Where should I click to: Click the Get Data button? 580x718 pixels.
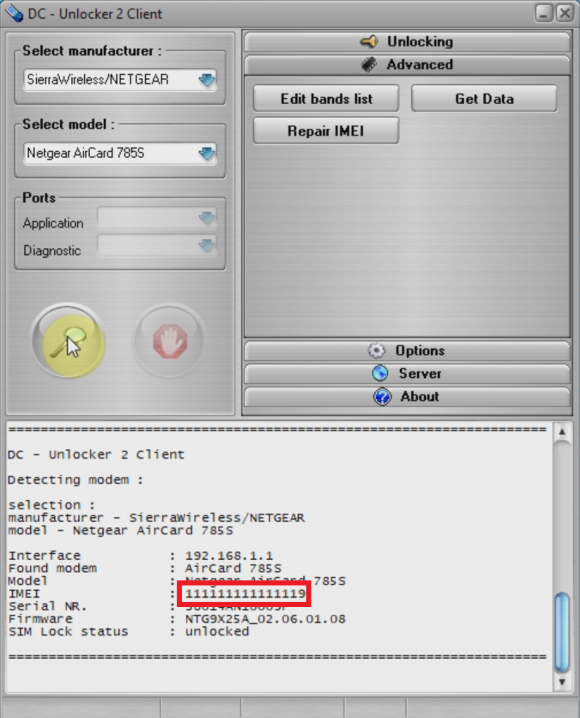pyautogui.click(x=484, y=98)
